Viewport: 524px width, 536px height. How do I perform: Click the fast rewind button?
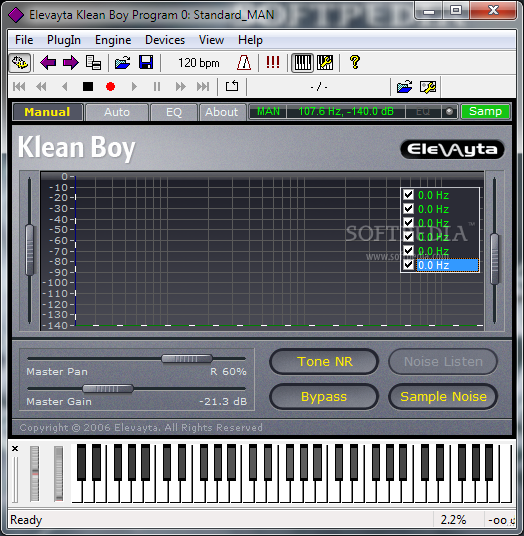click(41, 87)
